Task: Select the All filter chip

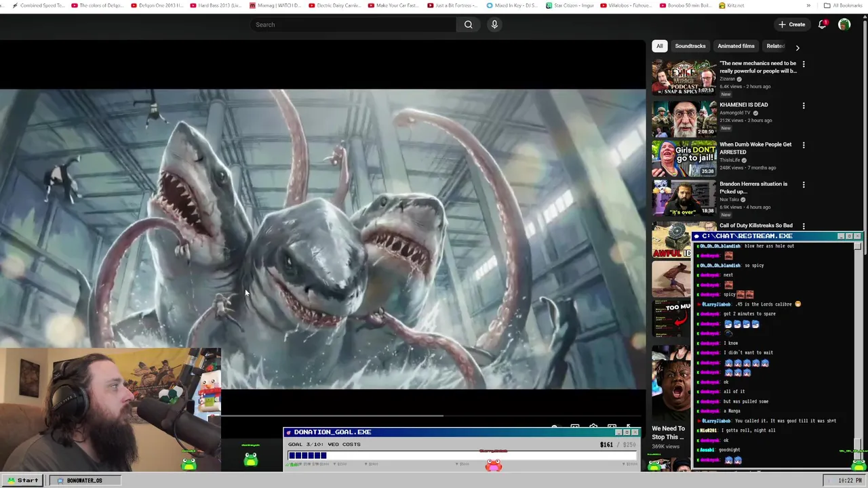Action: click(x=659, y=46)
